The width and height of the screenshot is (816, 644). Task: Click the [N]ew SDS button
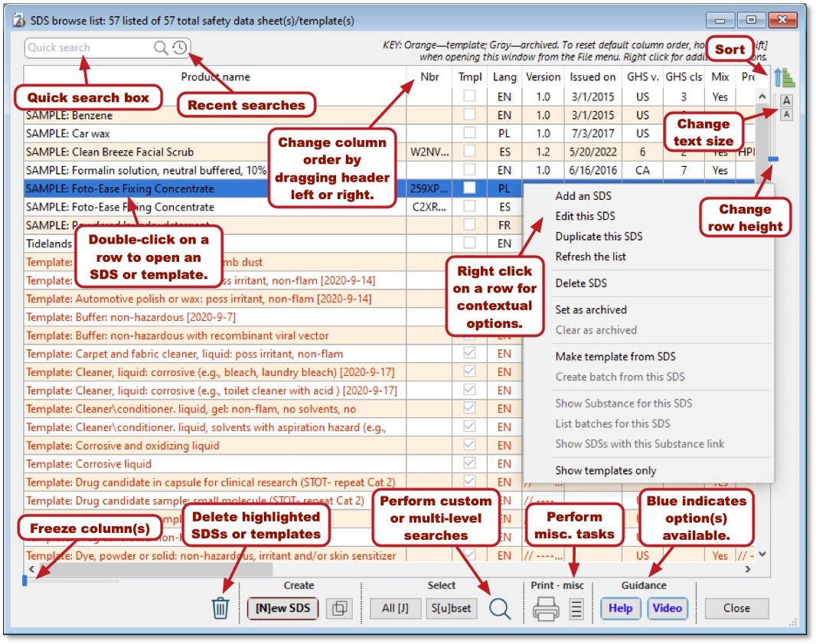(x=282, y=608)
